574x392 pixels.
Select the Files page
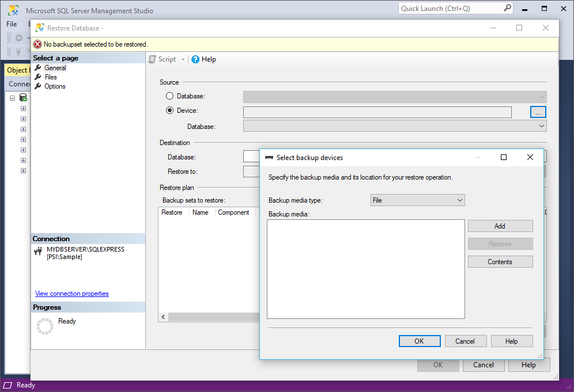(x=51, y=77)
